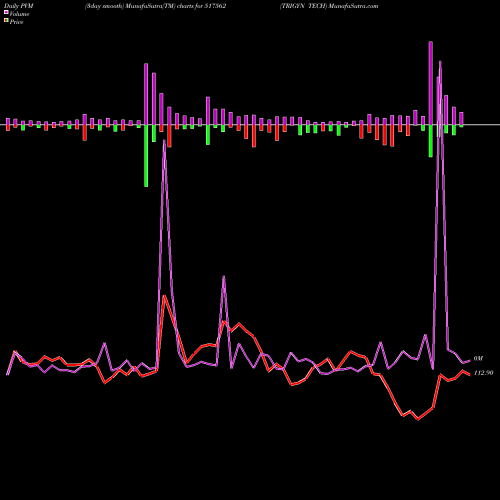Click the peak of the first purple volume spike

164,141
